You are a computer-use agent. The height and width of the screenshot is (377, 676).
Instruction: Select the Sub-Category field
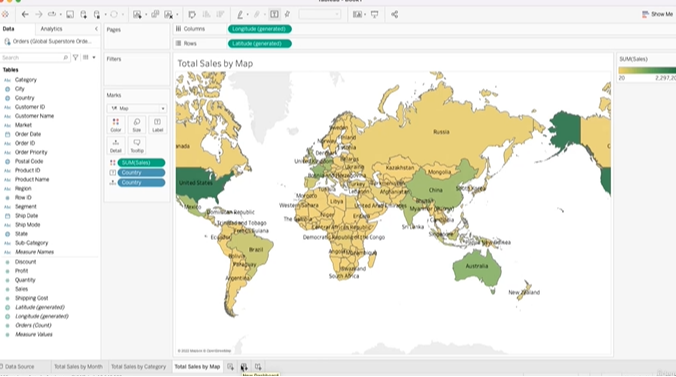pos(31,243)
